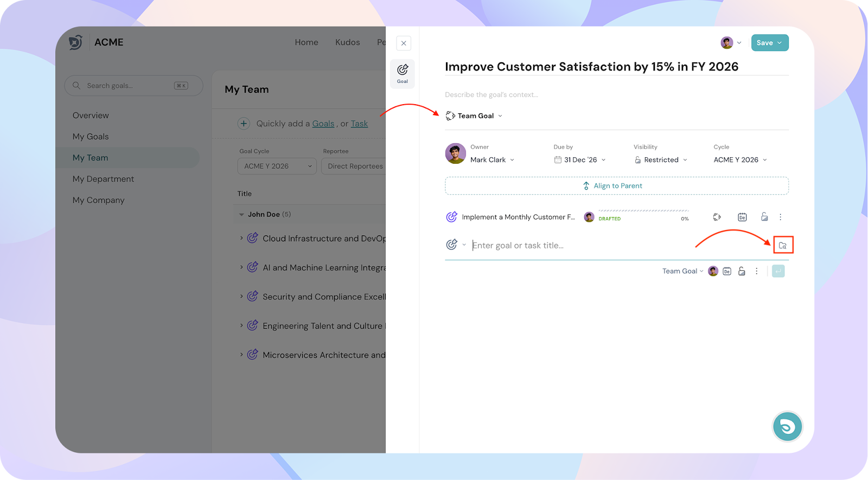The image size is (868, 480).
Task: Expand the Engineering Talent and Culture goal
Action: 241,325
